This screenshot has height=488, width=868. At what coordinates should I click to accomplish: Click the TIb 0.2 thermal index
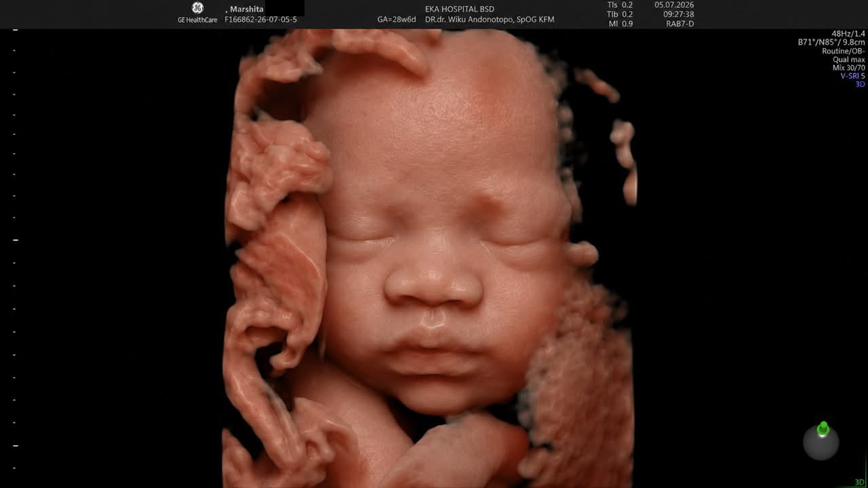click(620, 14)
